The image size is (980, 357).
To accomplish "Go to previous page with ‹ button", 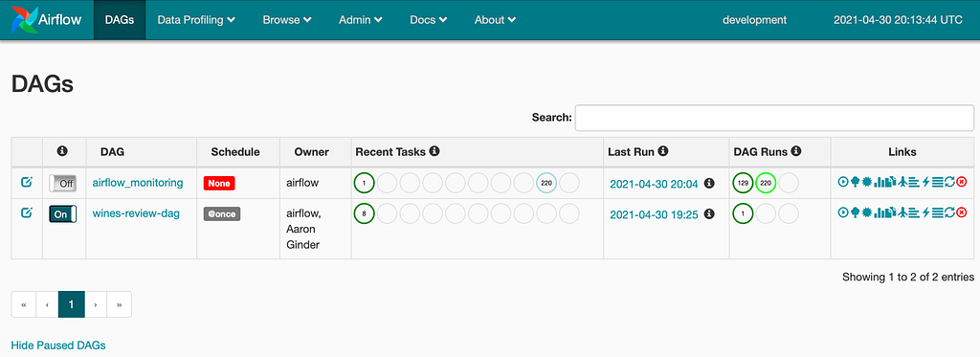I will click(47, 304).
